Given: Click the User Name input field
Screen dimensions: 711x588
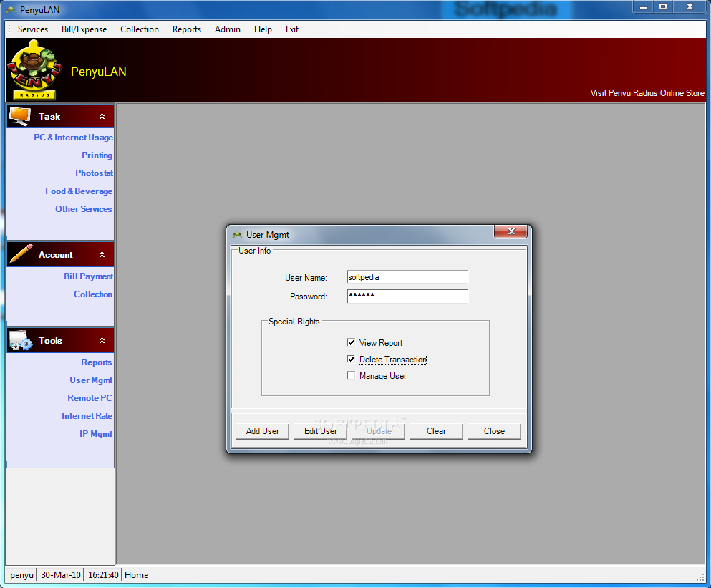Looking at the screenshot, I should click(407, 277).
